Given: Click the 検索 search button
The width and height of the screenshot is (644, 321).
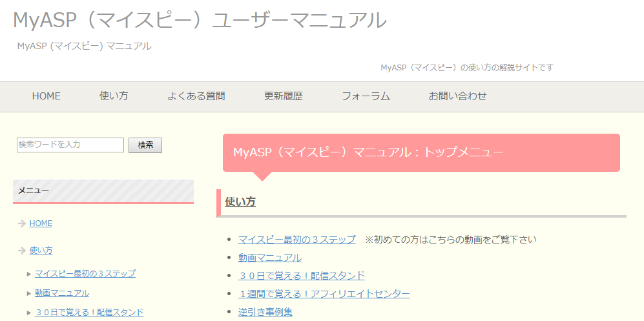Looking at the screenshot, I should click(145, 145).
